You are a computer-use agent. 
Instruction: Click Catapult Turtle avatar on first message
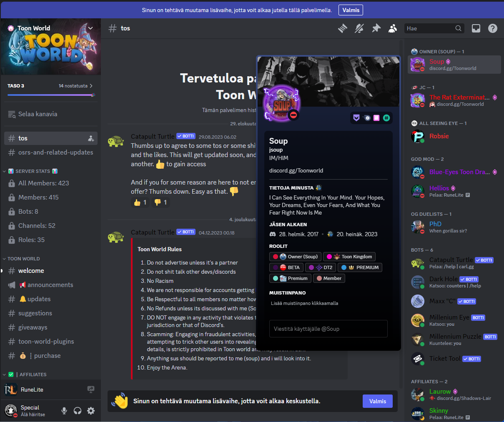tap(116, 141)
